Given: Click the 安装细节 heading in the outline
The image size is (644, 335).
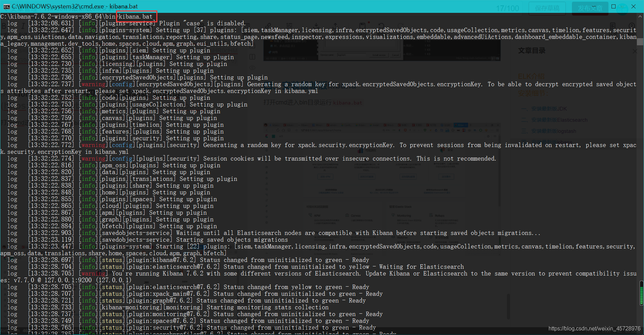Looking at the screenshot, I should (533, 93).
